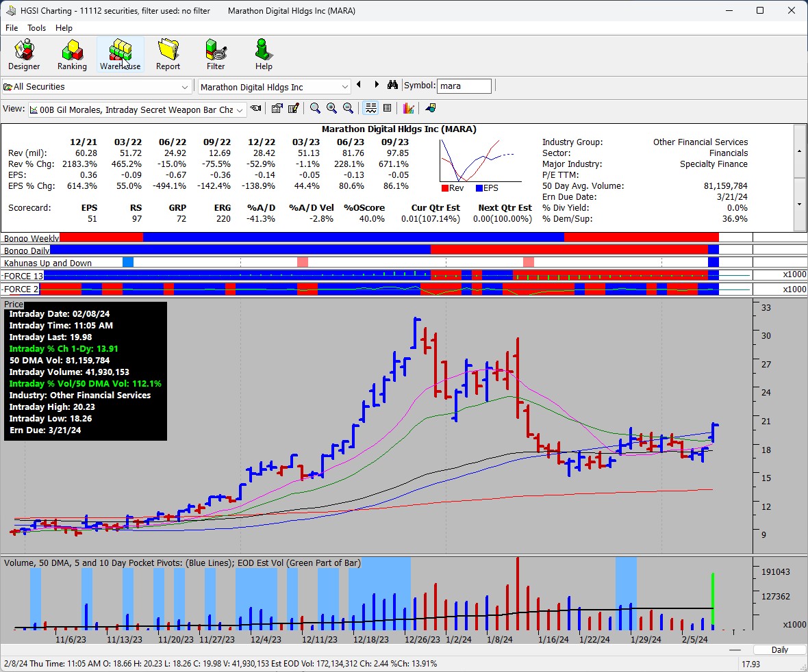Click the Kahunas Up and Down label

(x=47, y=263)
